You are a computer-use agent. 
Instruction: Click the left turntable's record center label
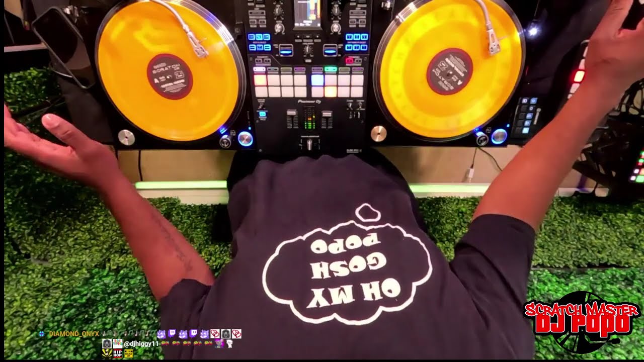tap(170, 76)
